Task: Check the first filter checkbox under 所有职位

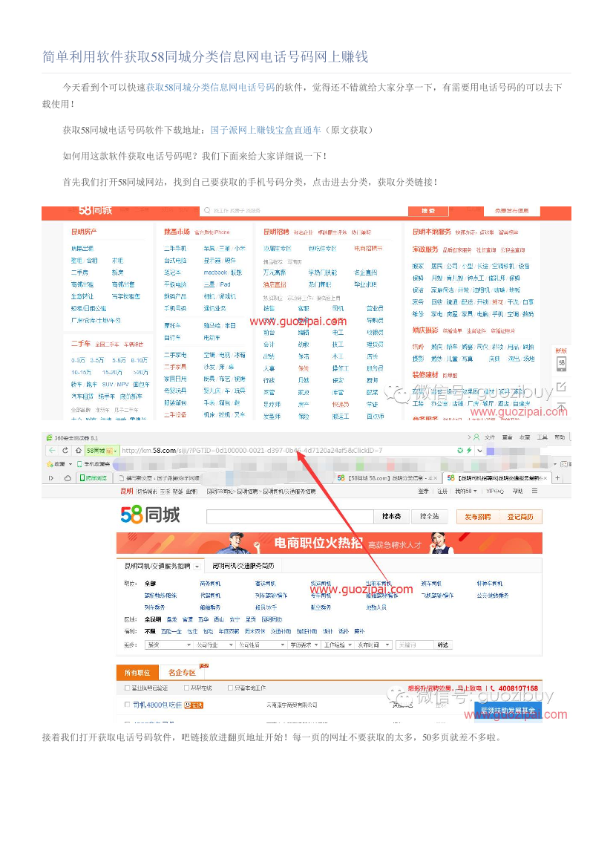Action: tap(127, 688)
